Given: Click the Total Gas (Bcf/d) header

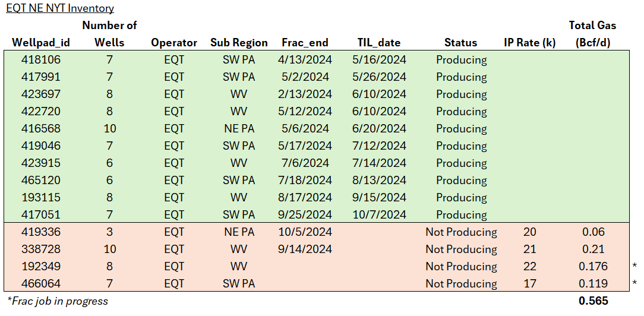Looking at the screenshot, I should click(x=592, y=34).
